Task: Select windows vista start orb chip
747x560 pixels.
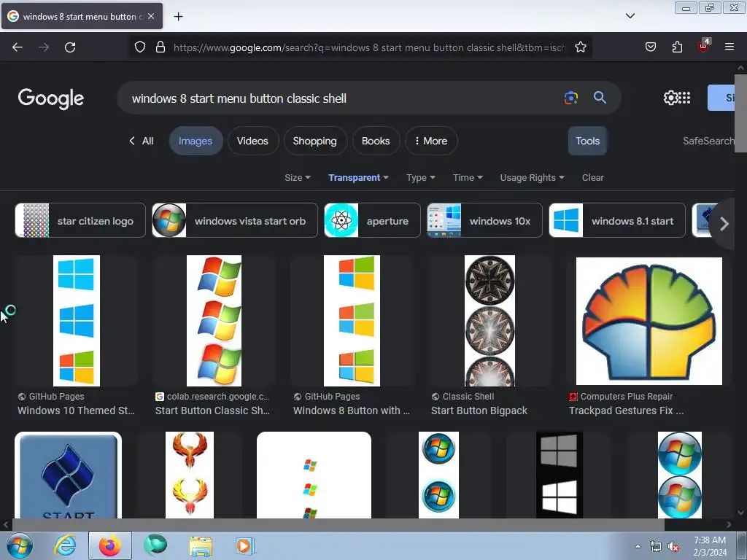Action: tap(234, 220)
